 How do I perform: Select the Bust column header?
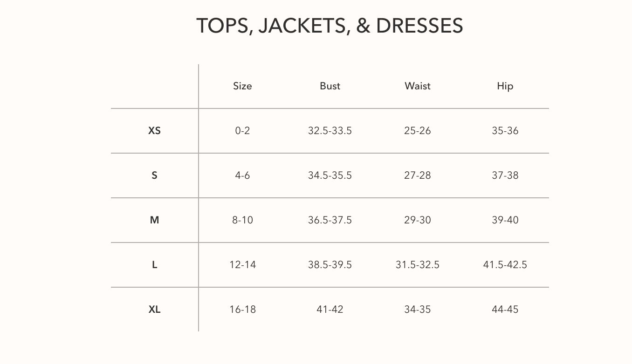(x=330, y=86)
